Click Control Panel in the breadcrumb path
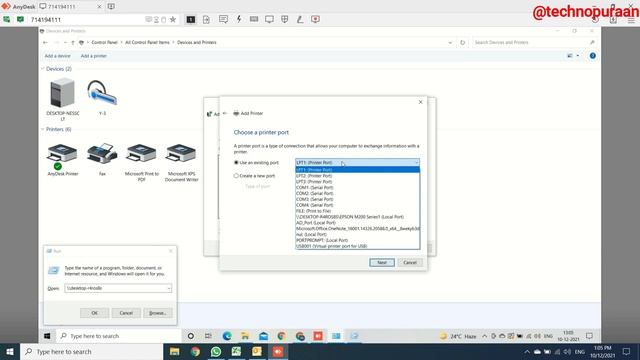Viewport: 640px width, 360px height. point(104,42)
